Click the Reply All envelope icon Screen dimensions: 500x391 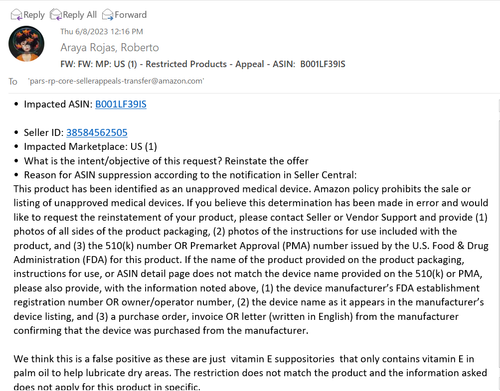point(56,15)
